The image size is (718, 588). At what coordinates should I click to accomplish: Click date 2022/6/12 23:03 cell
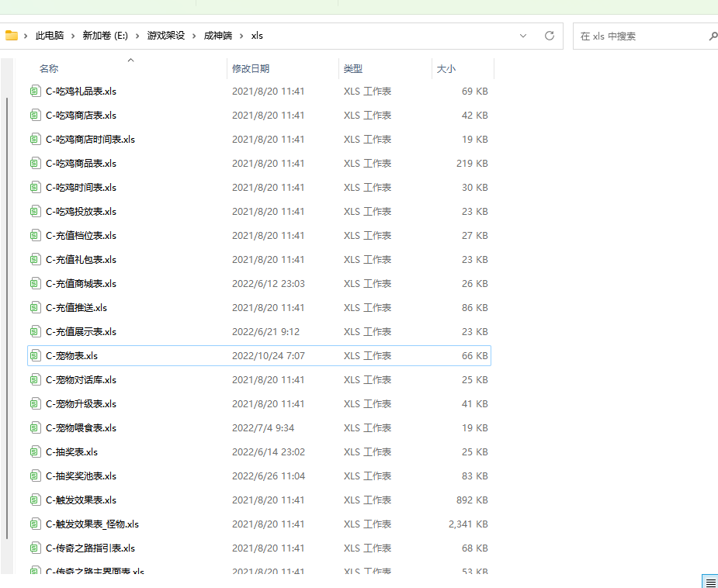269,283
